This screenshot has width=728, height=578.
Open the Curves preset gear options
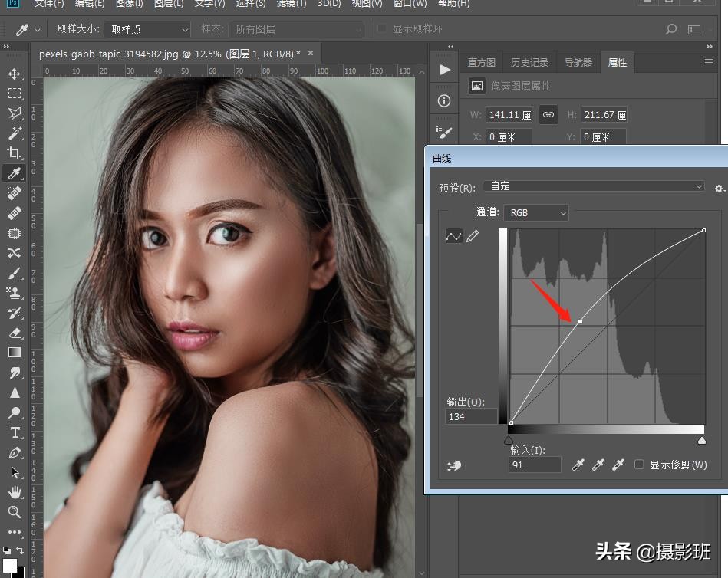(720, 189)
